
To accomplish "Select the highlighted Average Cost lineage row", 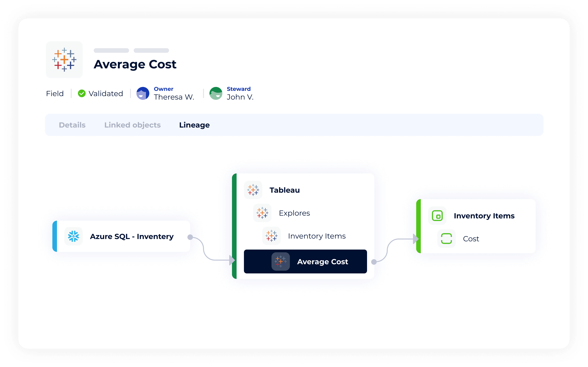I will click(x=305, y=261).
